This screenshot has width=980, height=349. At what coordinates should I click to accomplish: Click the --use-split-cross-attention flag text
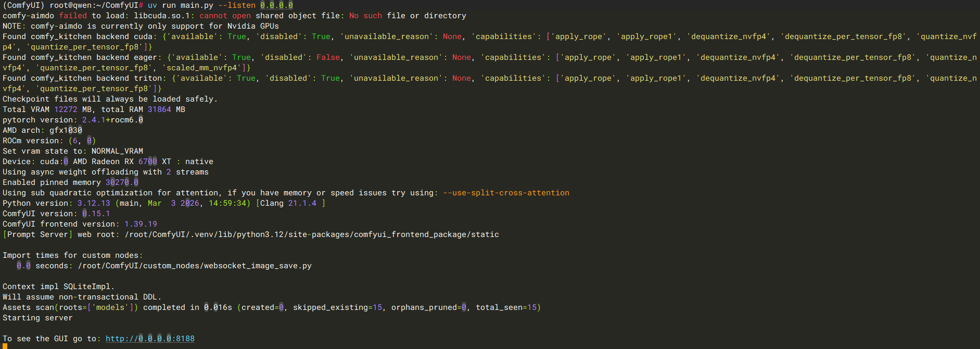click(x=506, y=193)
